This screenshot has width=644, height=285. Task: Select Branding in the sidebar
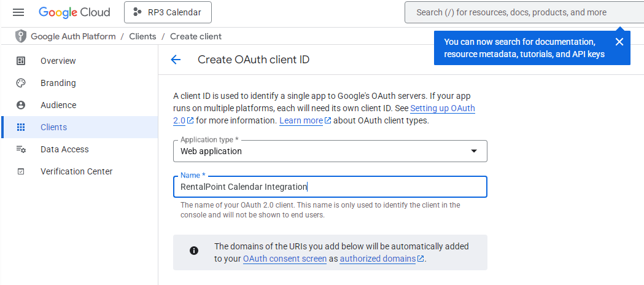(x=58, y=83)
